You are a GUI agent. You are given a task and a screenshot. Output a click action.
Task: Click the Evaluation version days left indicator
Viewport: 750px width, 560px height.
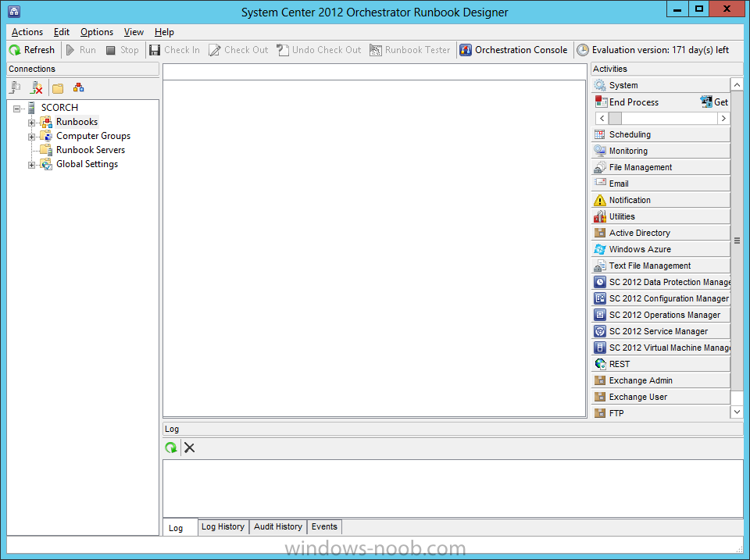click(653, 50)
